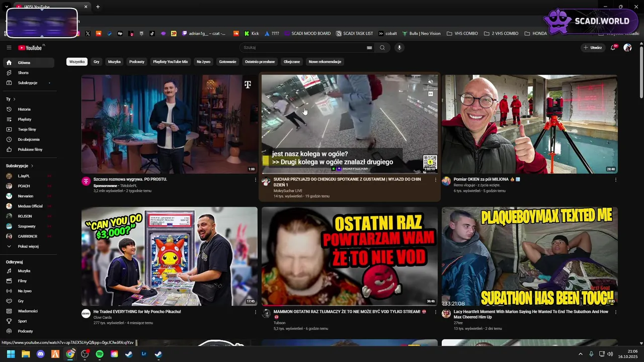Open the Remo vloguje channel avatar
This screenshot has height=362, width=644.
pyautogui.click(x=446, y=182)
